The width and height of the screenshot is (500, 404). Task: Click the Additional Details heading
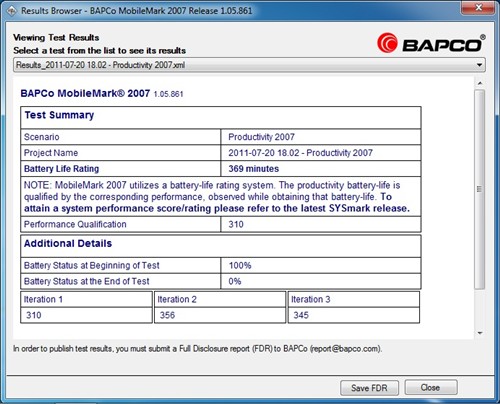pos(68,243)
